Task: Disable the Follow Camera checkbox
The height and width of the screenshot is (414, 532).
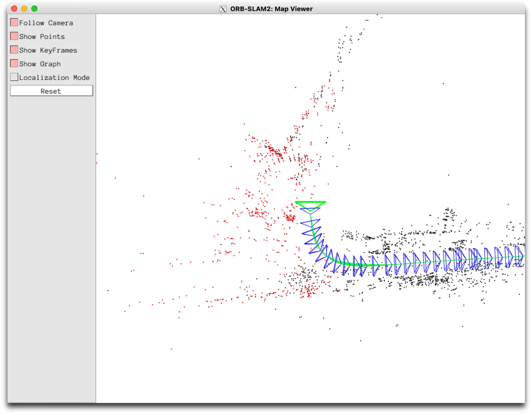Action: 14,22
